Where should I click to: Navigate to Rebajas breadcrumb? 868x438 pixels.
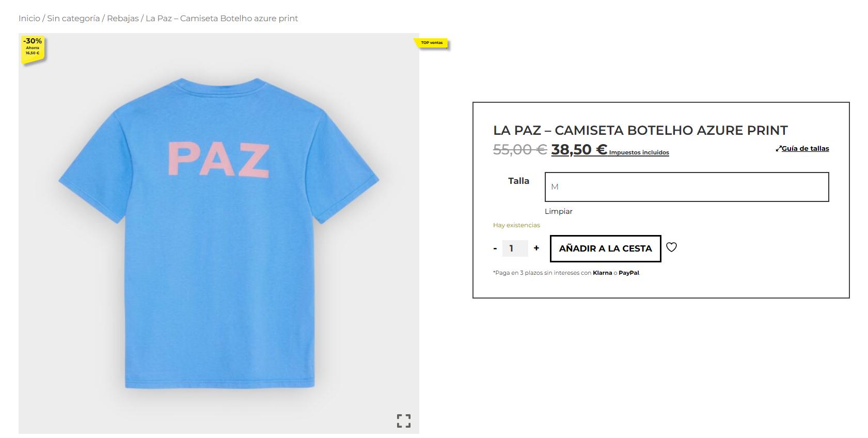[x=123, y=19]
